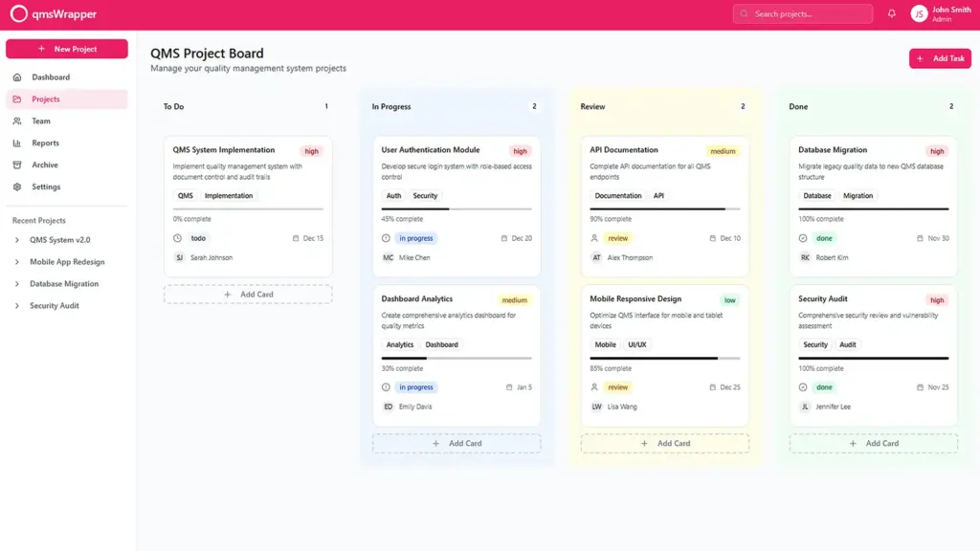Click the Settings gear icon in sidebar
This screenshot has height=551, width=980.
(x=17, y=187)
